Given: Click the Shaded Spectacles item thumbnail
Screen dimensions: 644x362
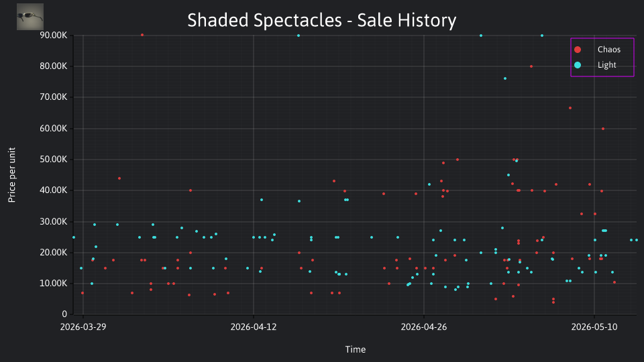Looking at the screenshot, I should [x=30, y=17].
